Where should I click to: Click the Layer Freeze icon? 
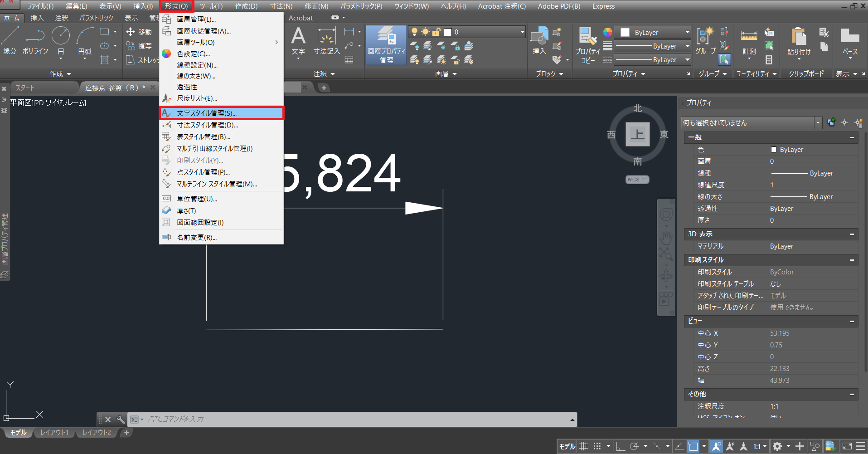click(441, 46)
